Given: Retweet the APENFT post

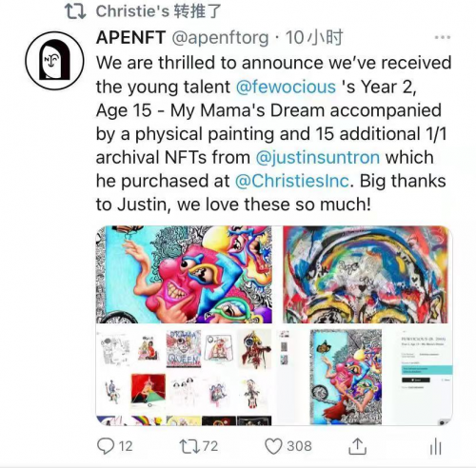Looking at the screenshot, I should 189,446.
